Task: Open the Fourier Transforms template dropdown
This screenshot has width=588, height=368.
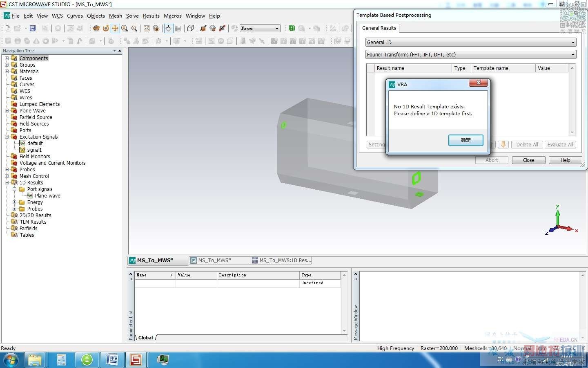Action: tap(471, 54)
